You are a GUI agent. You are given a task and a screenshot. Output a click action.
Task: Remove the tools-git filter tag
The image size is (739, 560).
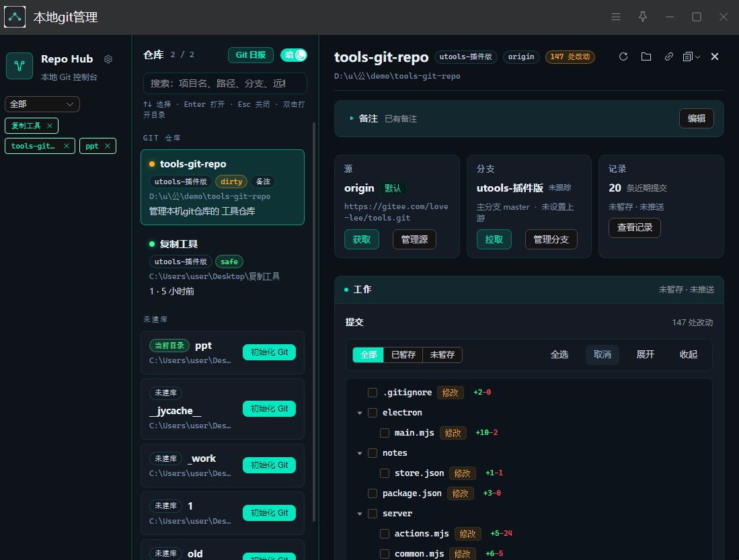[67, 146]
